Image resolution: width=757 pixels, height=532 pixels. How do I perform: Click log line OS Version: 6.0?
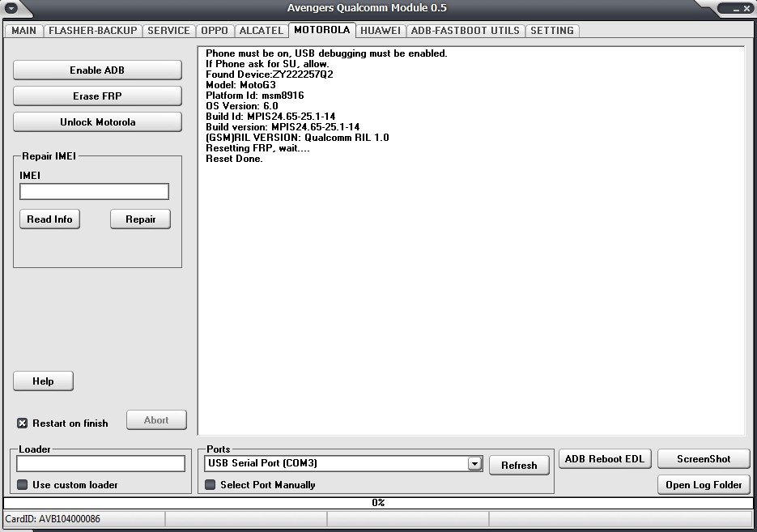[x=242, y=106]
